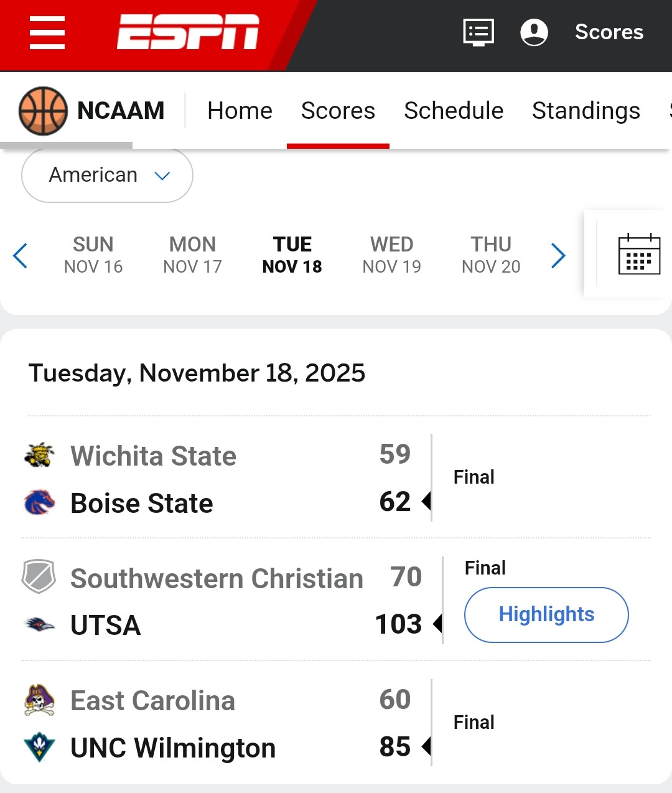Expand the American conference dropdown
Image resolution: width=672 pixels, height=793 pixels.
pyautogui.click(x=107, y=176)
